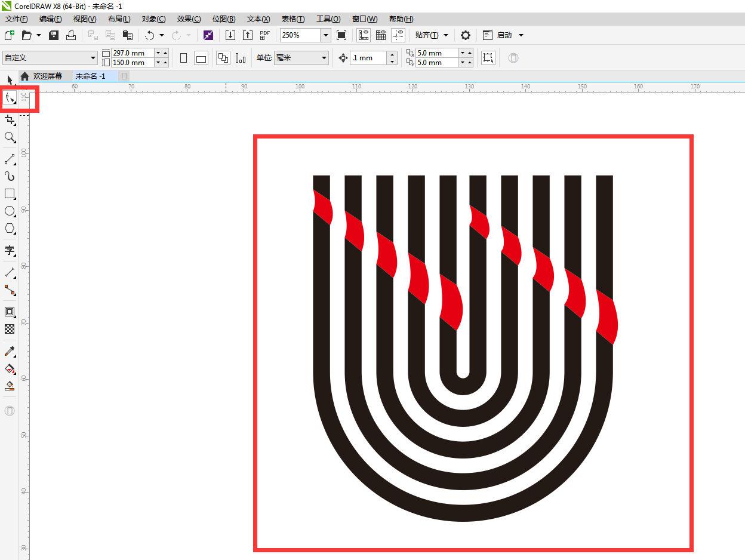Screen dimensions: 745x560
Task: Click the 启动 launcher button
Action: pos(503,35)
